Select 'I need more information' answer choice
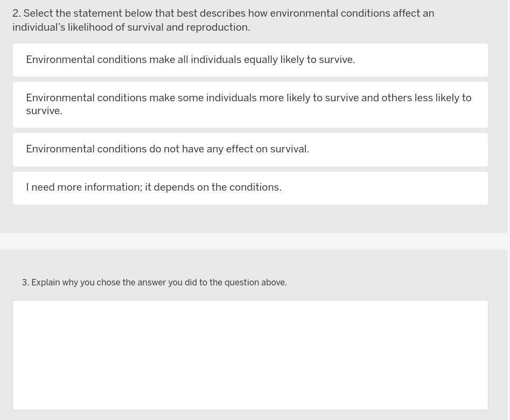Viewport: 510px width, 420px height. pos(250,187)
